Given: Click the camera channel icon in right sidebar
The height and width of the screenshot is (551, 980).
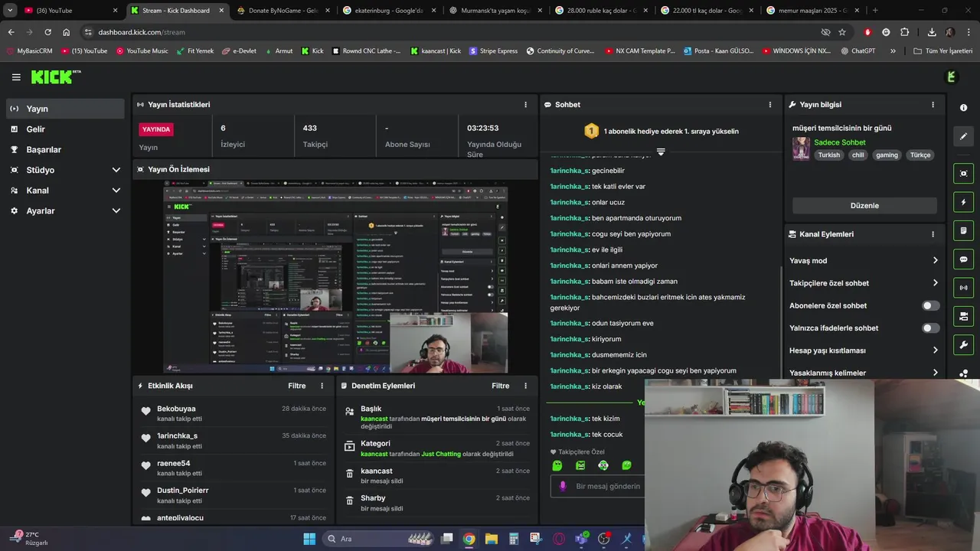Looking at the screenshot, I should click(964, 316).
